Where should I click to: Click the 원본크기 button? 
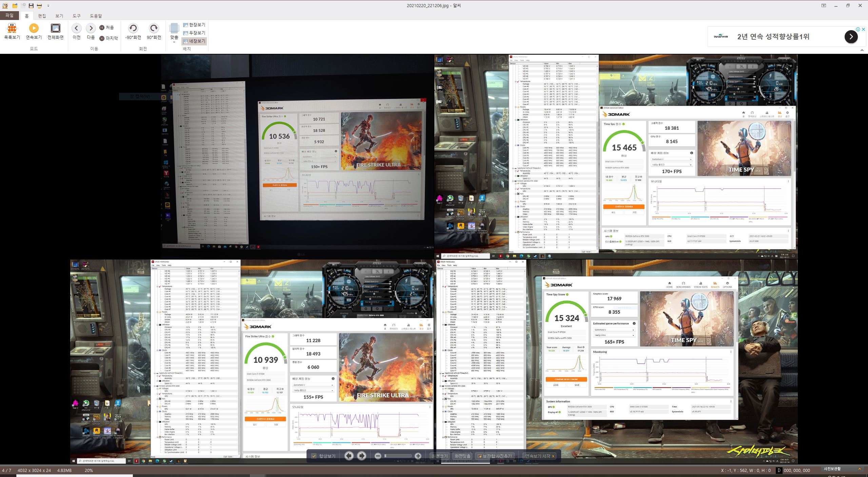(439, 456)
